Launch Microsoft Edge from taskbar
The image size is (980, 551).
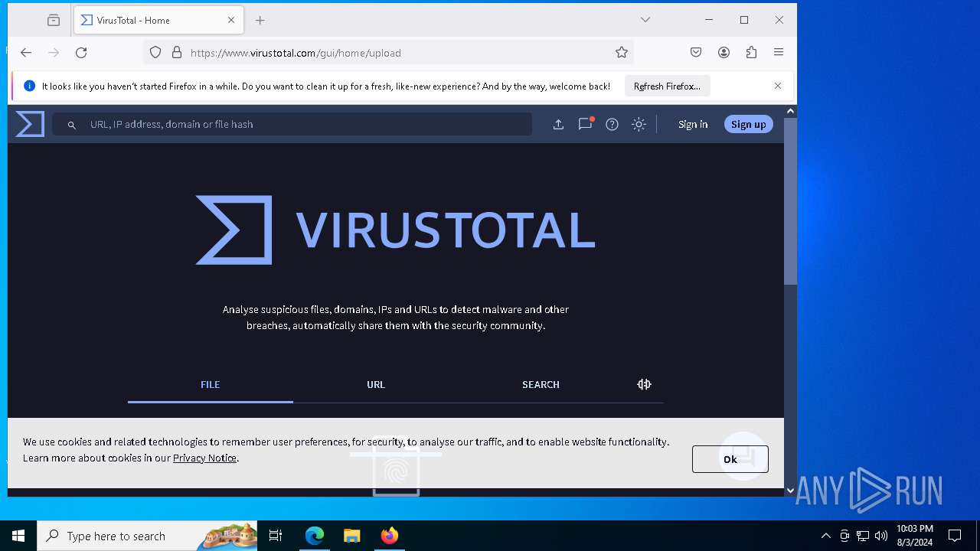click(314, 536)
